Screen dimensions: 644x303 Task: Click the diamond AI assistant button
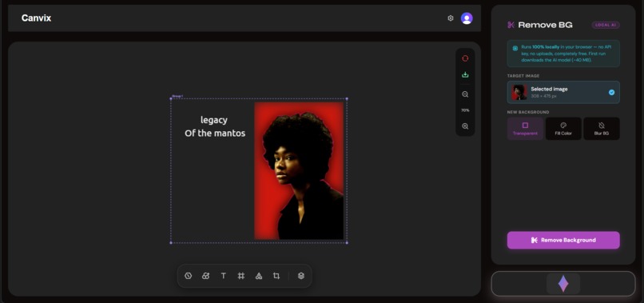tap(563, 284)
